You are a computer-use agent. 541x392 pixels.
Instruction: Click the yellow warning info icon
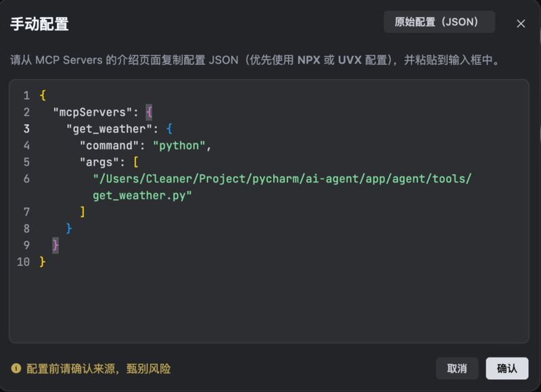tap(16, 368)
